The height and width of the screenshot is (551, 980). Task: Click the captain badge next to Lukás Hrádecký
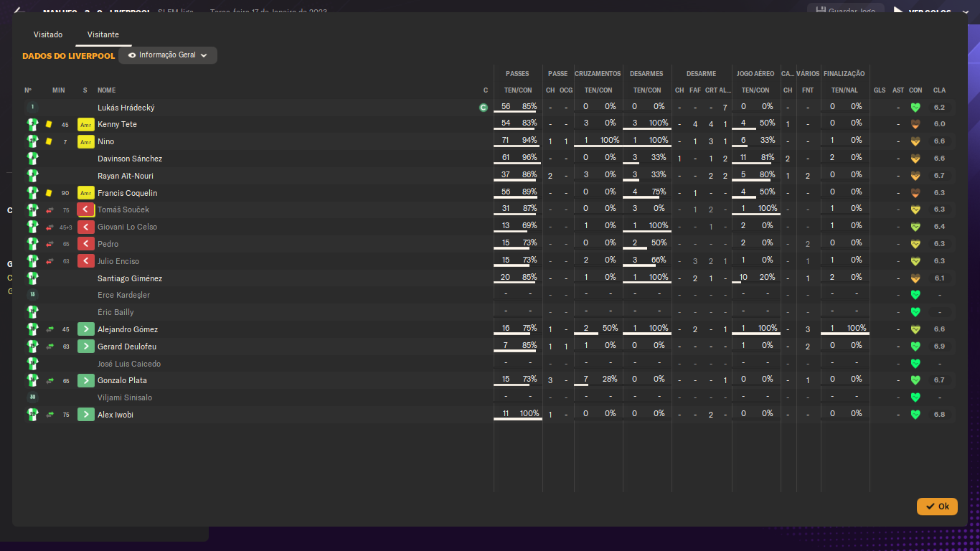484,108
